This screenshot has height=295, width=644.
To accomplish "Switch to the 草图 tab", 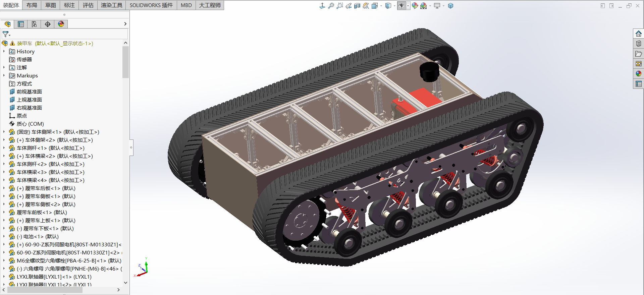I will [51, 5].
